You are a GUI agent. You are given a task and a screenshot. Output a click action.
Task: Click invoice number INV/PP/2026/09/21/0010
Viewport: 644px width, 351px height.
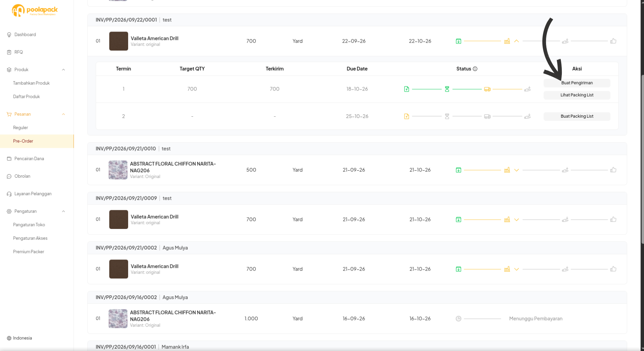click(x=126, y=149)
